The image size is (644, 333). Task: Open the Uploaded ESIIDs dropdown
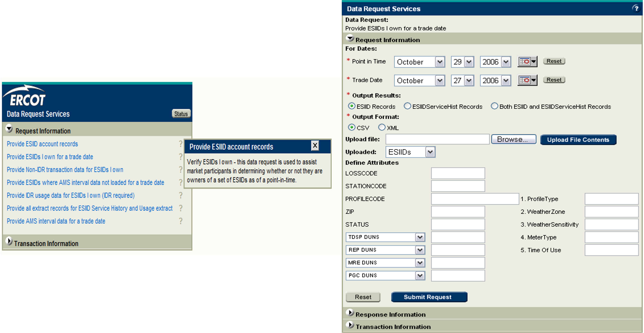tap(410, 152)
